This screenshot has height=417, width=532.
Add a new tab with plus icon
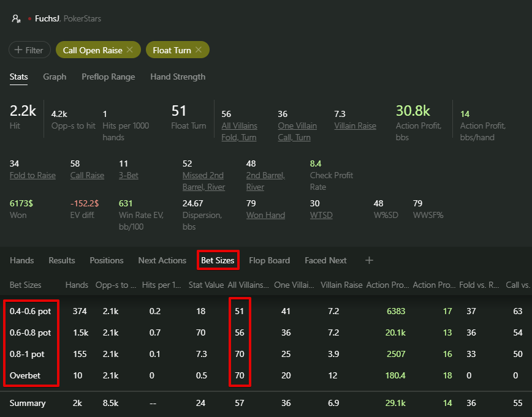[369, 260]
